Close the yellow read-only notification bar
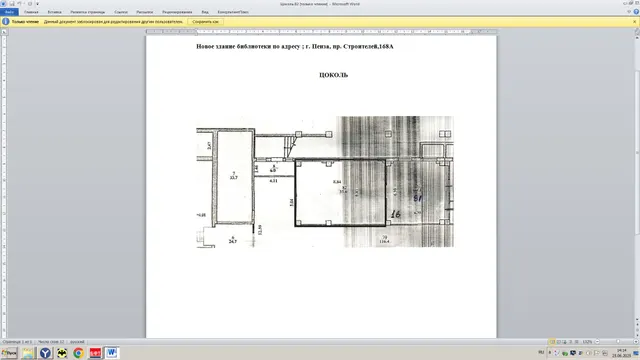 pos(635,22)
